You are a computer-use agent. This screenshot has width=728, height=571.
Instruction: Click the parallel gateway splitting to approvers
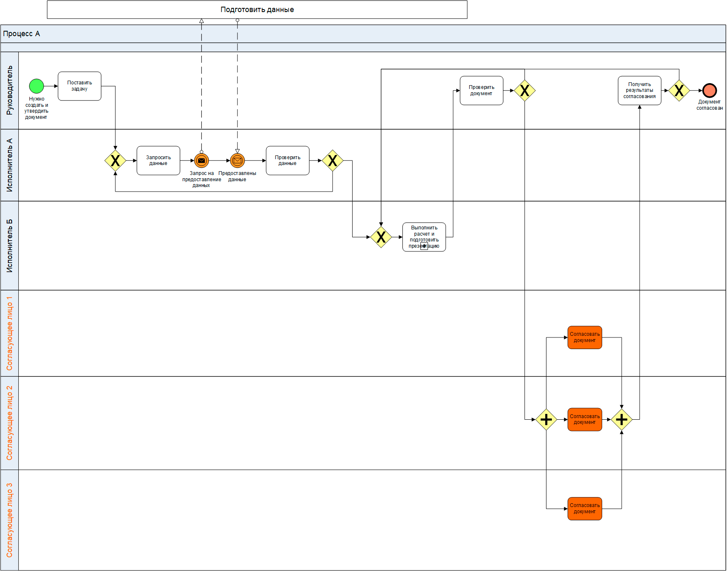[x=546, y=419]
